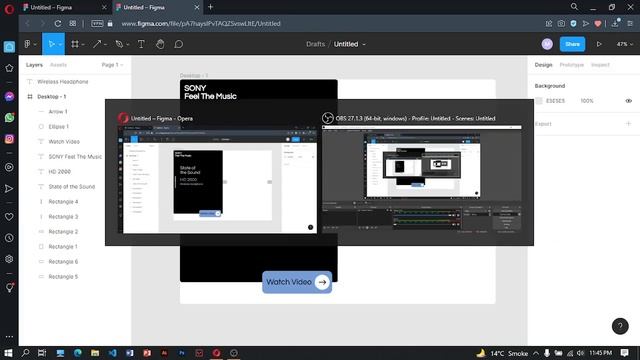Open the Figma main menu icon
The height and width of the screenshot is (360, 640).
[27, 44]
